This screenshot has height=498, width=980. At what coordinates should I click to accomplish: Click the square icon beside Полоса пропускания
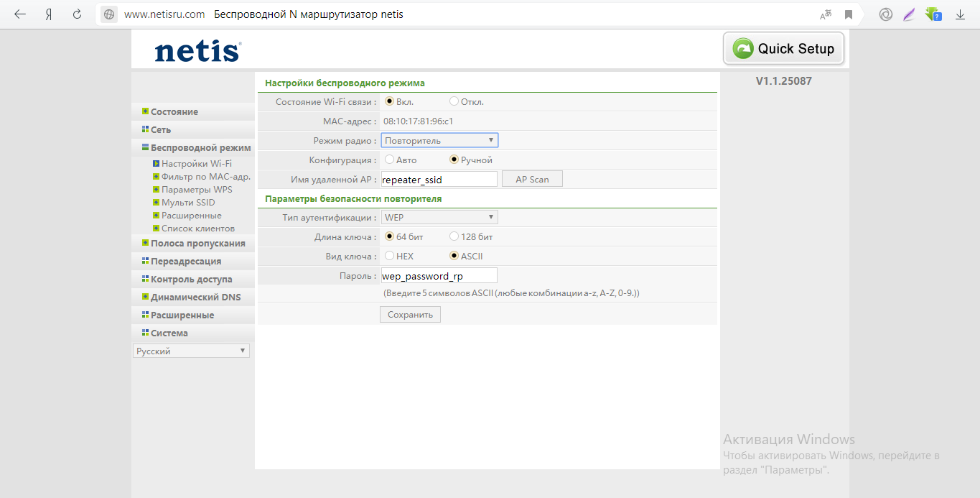pos(145,243)
